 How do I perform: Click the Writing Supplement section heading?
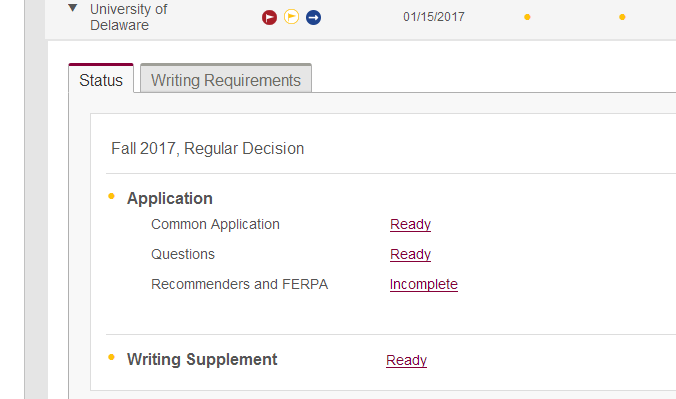[x=202, y=359]
